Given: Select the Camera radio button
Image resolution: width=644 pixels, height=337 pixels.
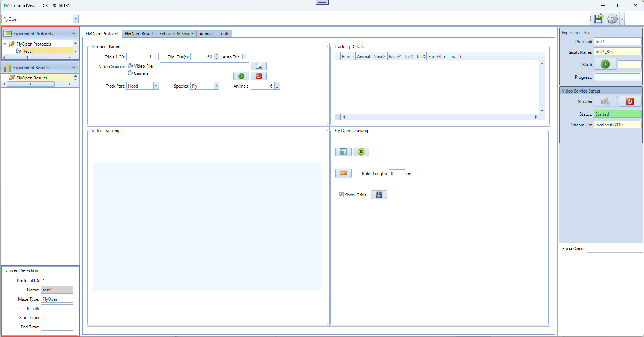Looking at the screenshot, I should (130, 73).
